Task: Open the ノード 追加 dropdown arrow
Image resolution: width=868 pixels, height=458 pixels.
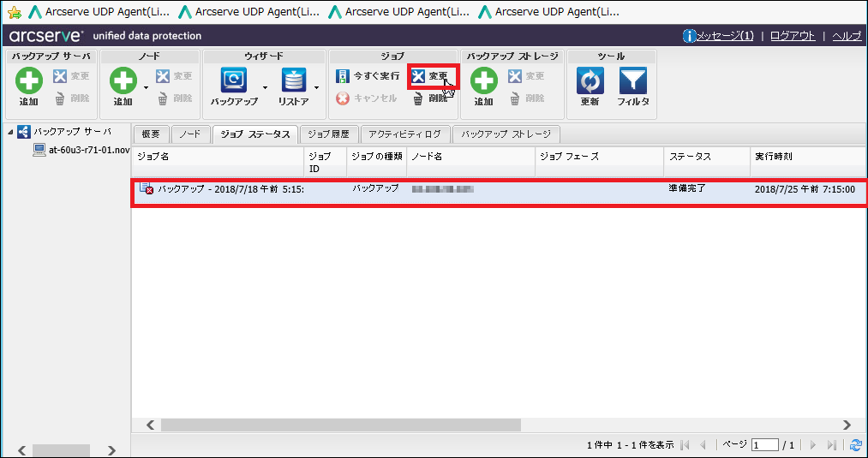Action: 147,87
